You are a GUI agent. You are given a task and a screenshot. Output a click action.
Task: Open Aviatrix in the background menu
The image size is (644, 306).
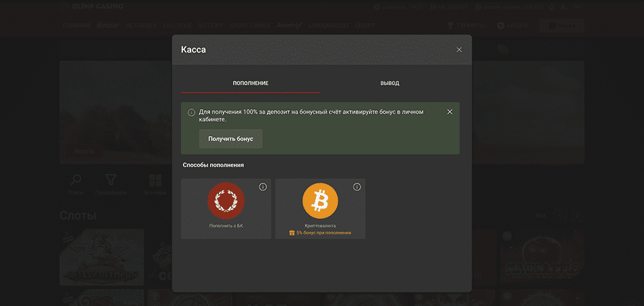coord(289,26)
